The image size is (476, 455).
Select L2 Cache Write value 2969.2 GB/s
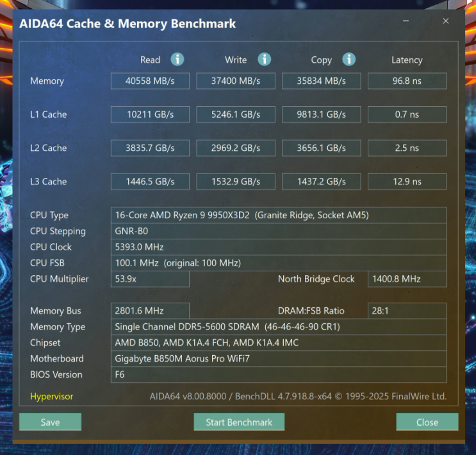(236, 148)
